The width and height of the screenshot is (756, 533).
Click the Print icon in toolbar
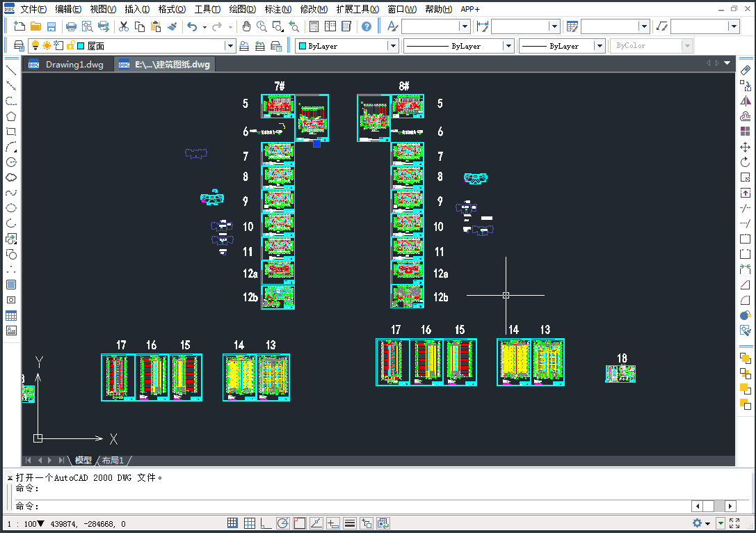pos(71,26)
